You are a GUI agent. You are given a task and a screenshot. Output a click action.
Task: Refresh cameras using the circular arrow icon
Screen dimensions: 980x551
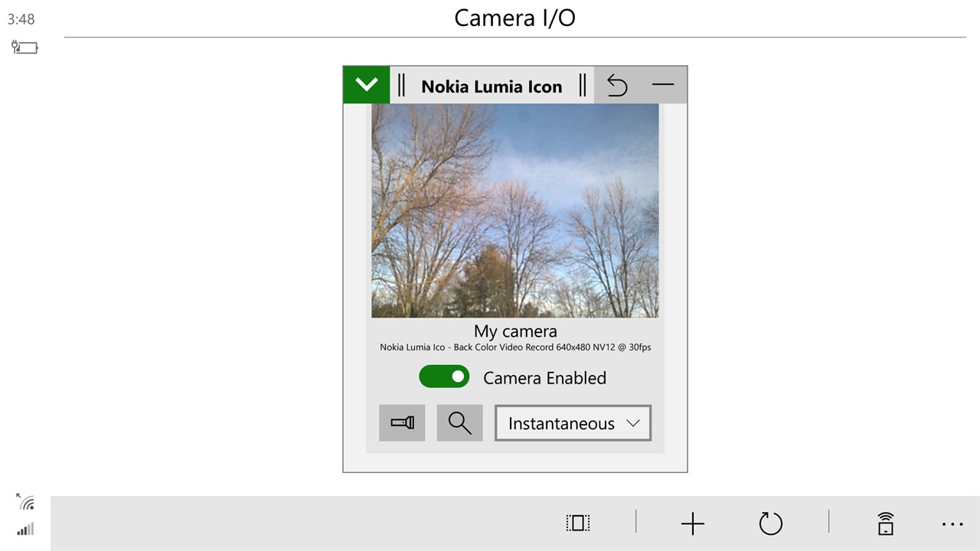[x=771, y=523]
